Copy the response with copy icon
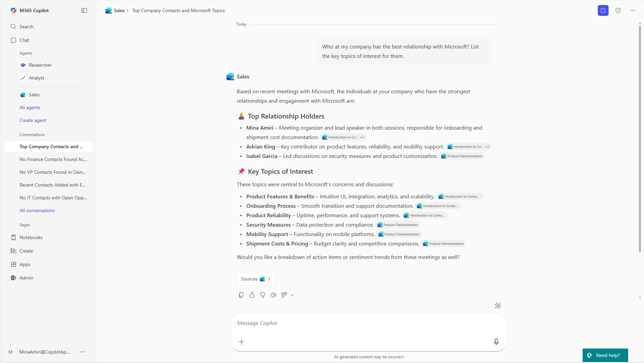644x363 pixels. (x=241, y=295)
